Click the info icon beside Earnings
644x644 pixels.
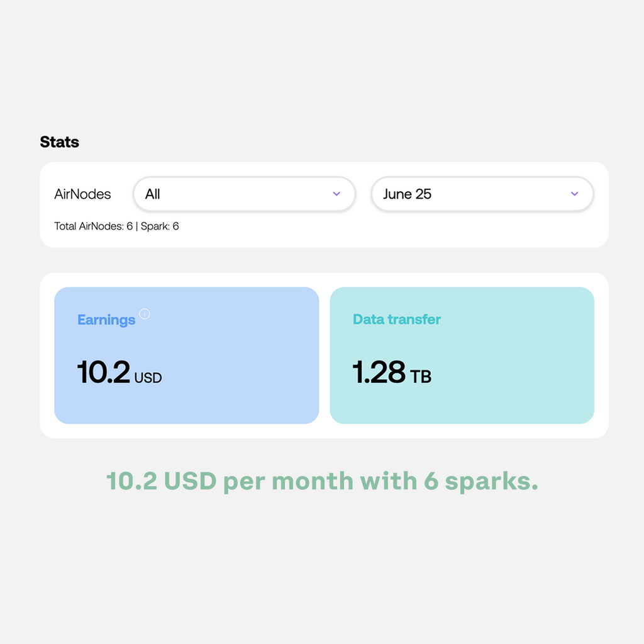145,313
